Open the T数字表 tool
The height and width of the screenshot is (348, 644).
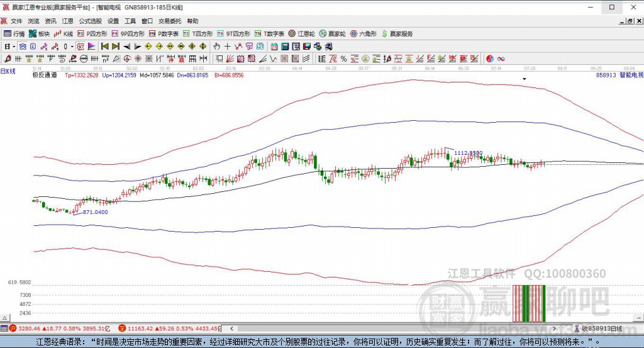[x=269, y=34]
